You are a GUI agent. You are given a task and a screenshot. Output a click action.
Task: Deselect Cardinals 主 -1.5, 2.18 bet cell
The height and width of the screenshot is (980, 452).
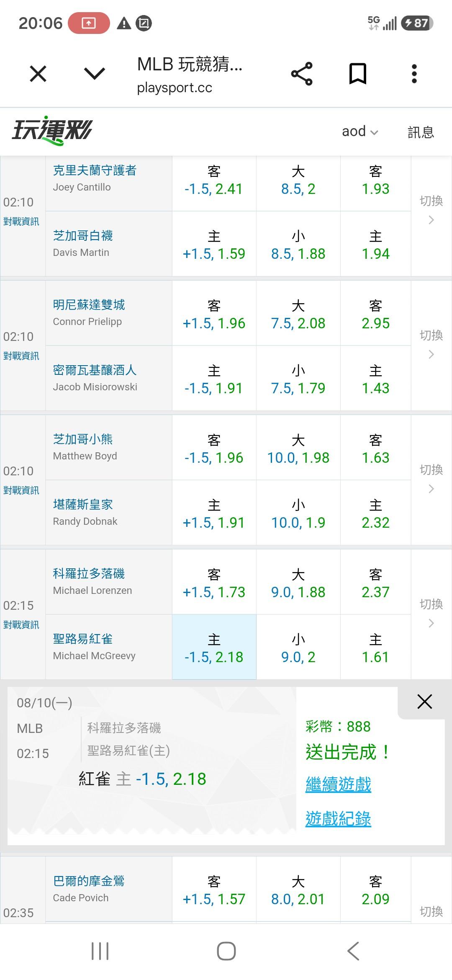pyautogui.click(x=214, y=647)
